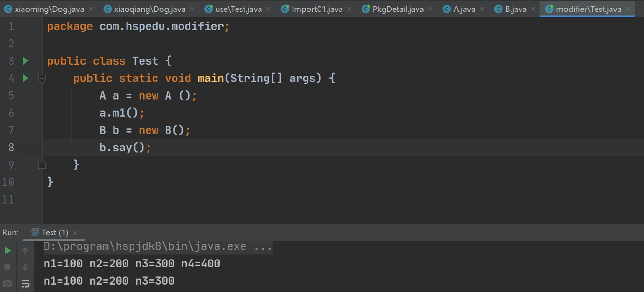Switch to B.java tab
The height and width of the screenshot is (292, 644).
(x=516, y=9)
